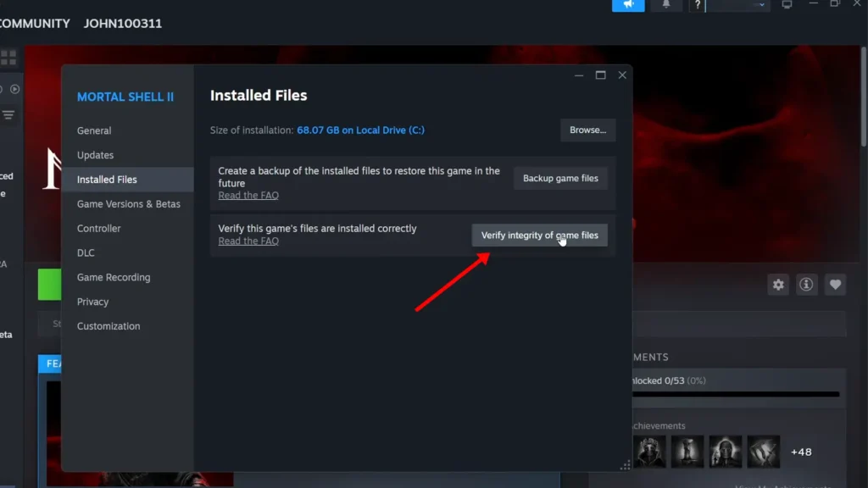Click the dialog resize grip corner

626,465
